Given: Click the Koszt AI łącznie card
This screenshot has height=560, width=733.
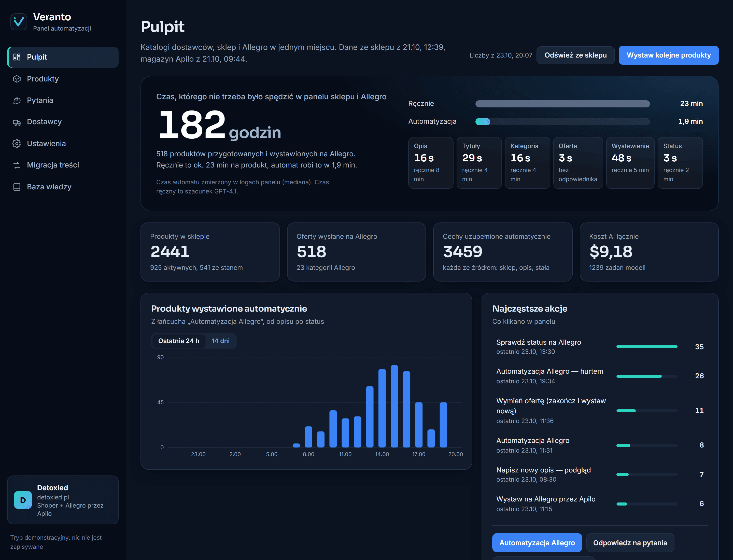Looking at the screenshot, I should coord(649,252).
